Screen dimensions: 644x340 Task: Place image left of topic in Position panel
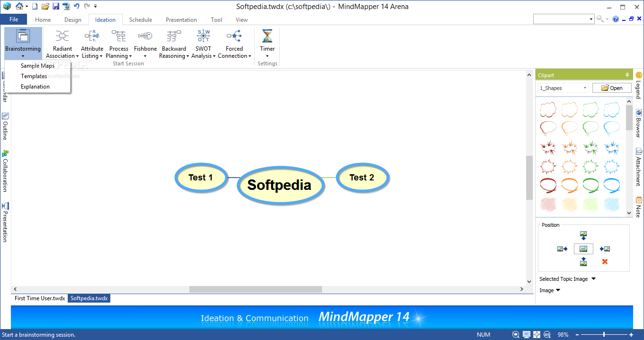562,249
